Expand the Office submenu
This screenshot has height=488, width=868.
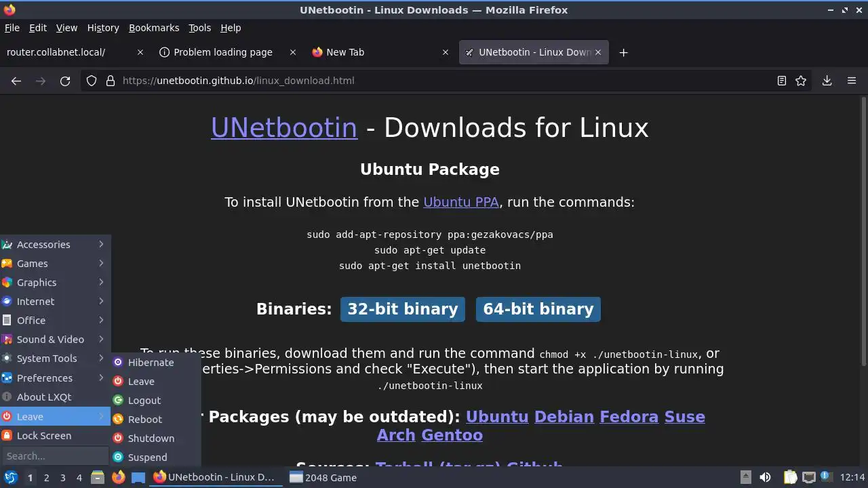(56, 321)
